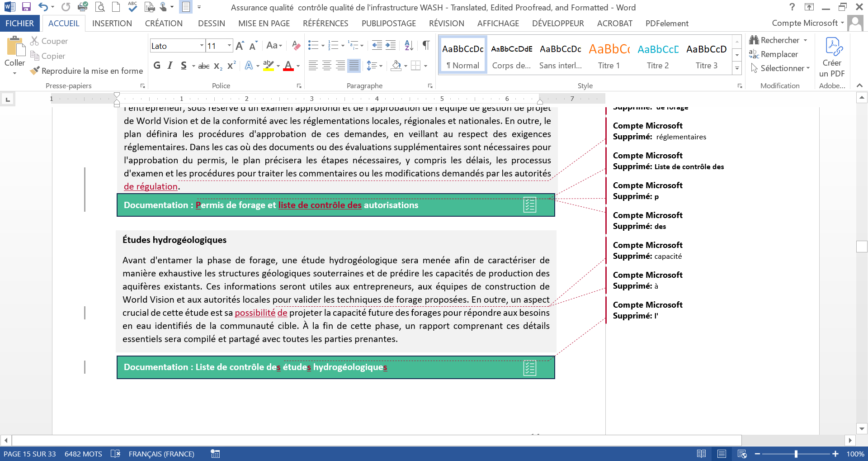Viewport: 868px width, 461px height.
Task: Adjust the zoom slider in the status bar
Action: (x=796, y=454)
